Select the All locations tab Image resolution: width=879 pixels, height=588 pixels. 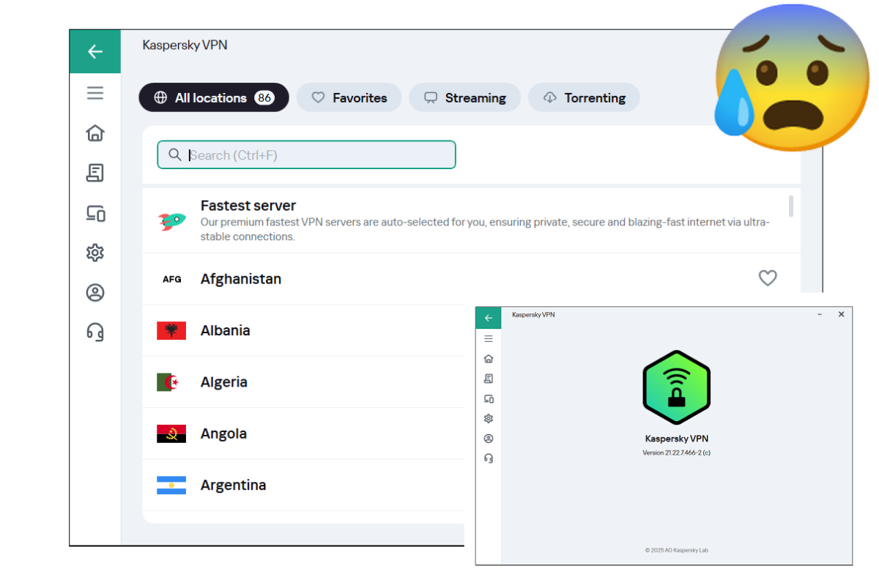coord(214,97)
